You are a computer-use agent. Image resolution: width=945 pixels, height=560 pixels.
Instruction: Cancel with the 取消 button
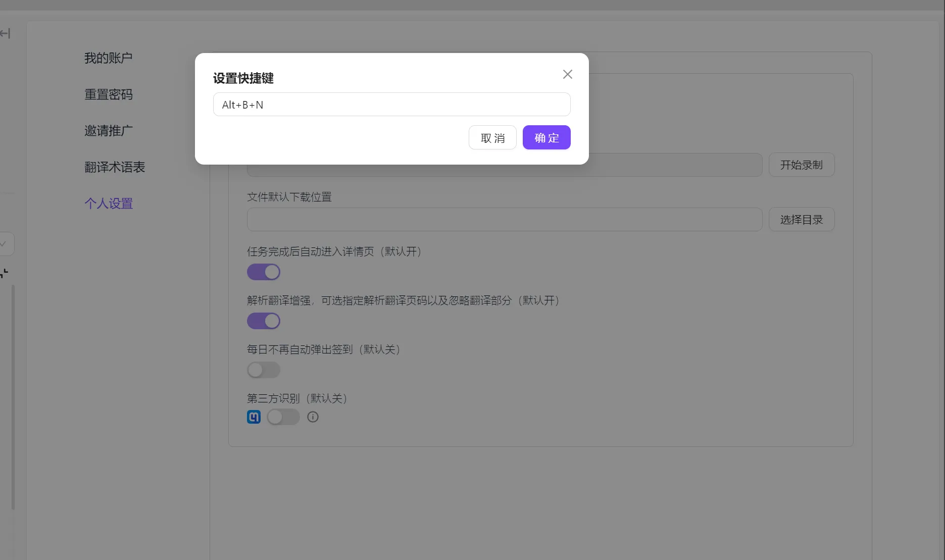(x=492, y=138)
